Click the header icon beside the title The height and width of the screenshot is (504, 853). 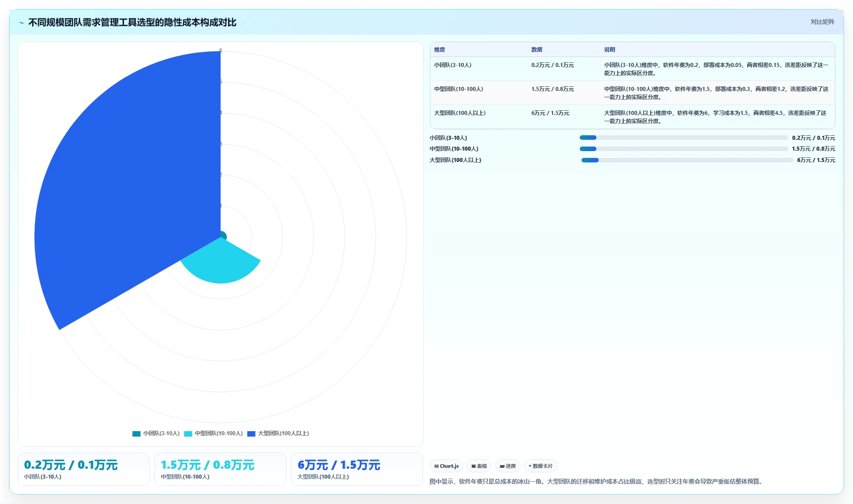tap(21, 23)
